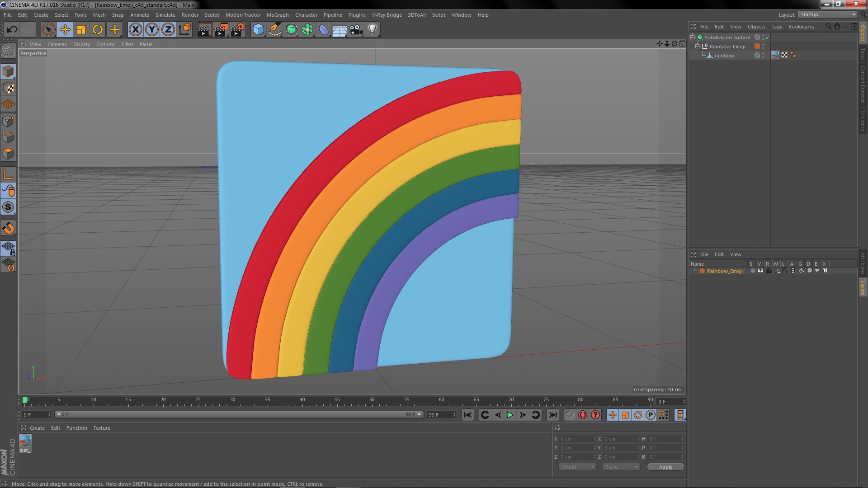Viewport: 868px width, 488px height.
Task: Select the Rotate tool
Action: pyautogui.click(x=98, y=30)
